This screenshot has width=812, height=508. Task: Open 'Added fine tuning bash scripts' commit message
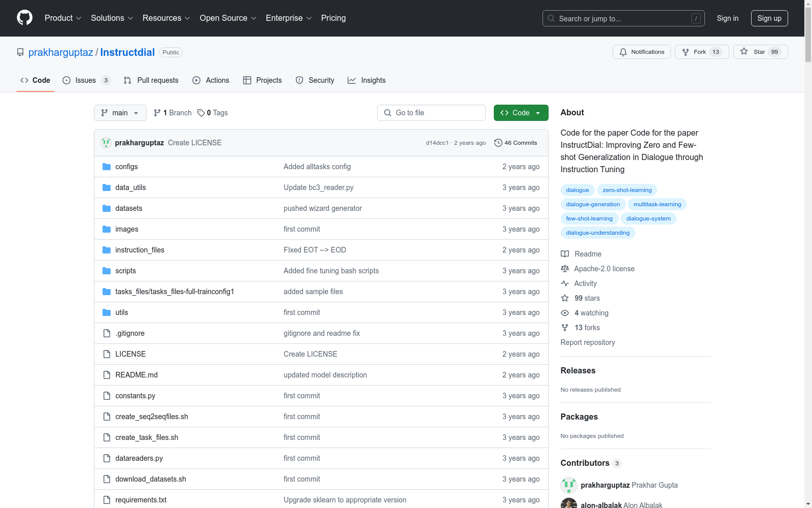point(331,271)
